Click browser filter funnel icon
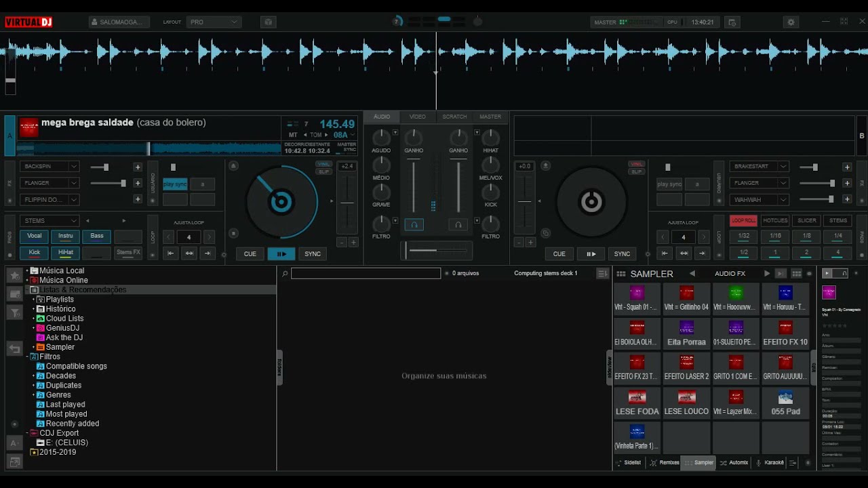Image resolution: width=868 pixels, height=488 pixels. click(14, 312)
